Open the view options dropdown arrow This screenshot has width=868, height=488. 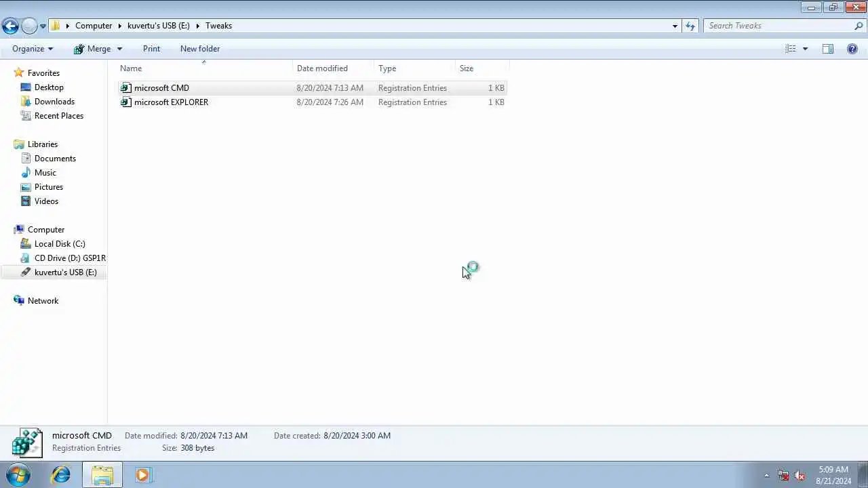(805, 49)
